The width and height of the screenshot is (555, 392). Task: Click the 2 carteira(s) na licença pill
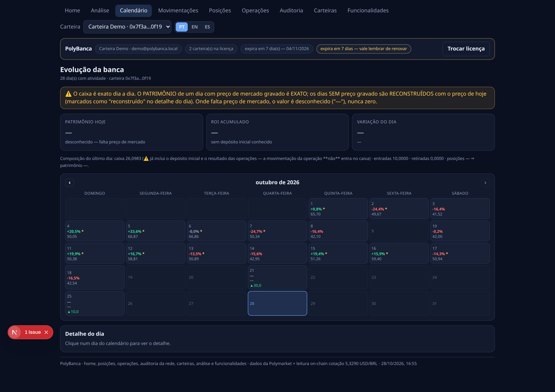click(x=211, y=49)
